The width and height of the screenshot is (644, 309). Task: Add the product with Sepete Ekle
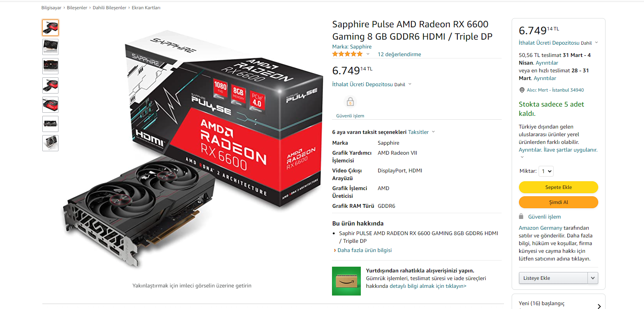pyautogui.click(x=558, y=187)
